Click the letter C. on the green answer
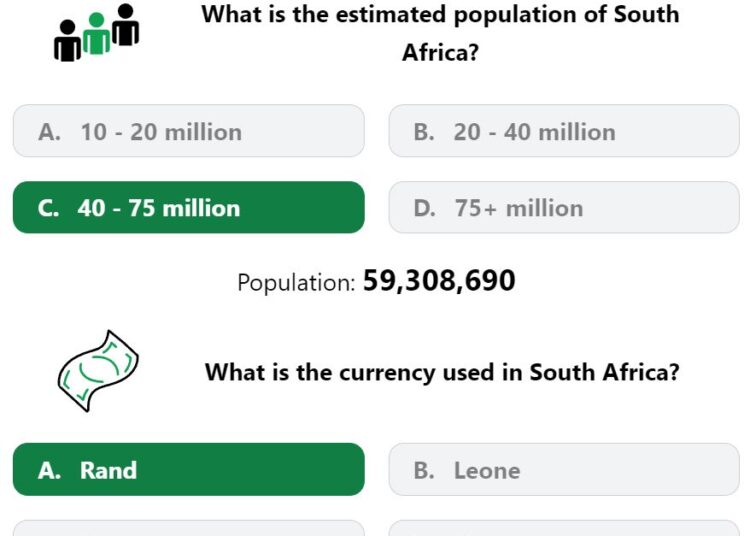750x536 pixels. point(49,208)
